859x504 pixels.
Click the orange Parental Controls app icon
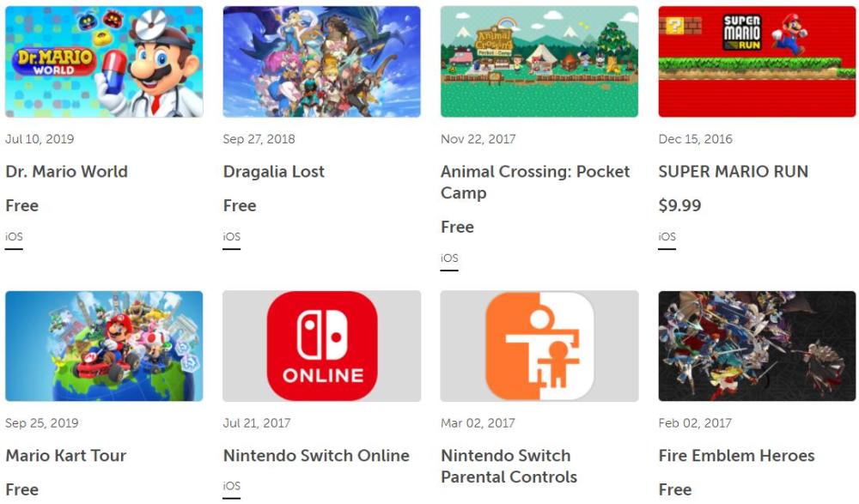pos(539,346)
